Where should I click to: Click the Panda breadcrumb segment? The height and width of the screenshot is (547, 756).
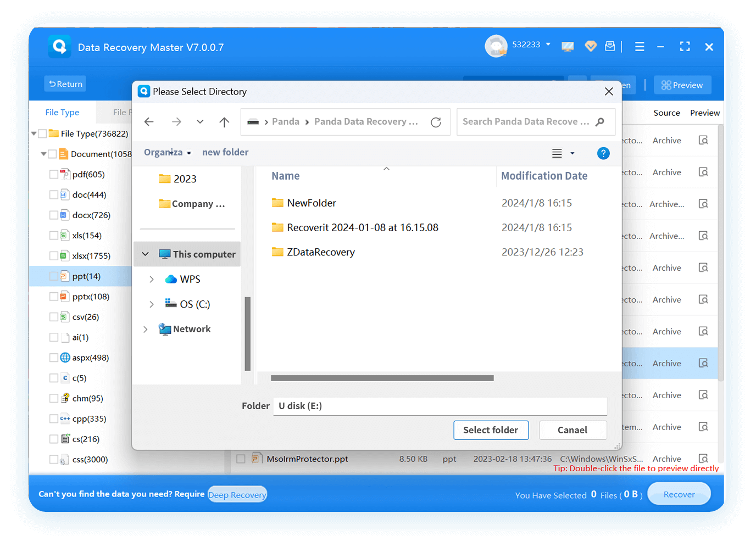(286, 121)
